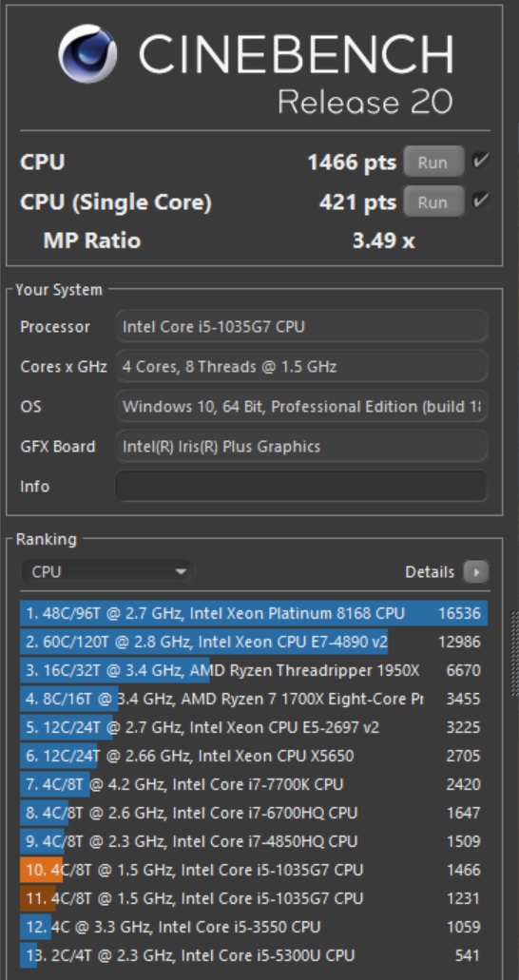Toggle the CPU test checkbox
This screenshot has width=519, height=980.
pyautogui.click(x=480, y=162)
